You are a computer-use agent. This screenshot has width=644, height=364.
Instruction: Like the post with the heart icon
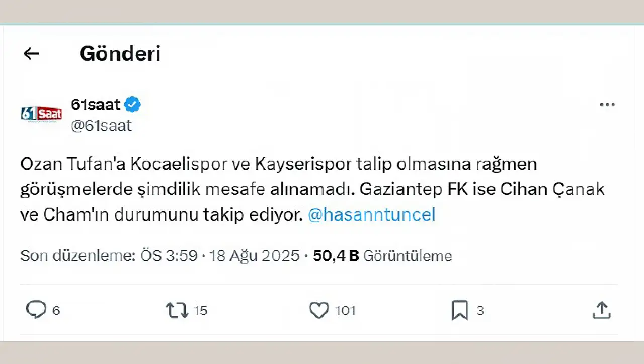click(319, 310)
